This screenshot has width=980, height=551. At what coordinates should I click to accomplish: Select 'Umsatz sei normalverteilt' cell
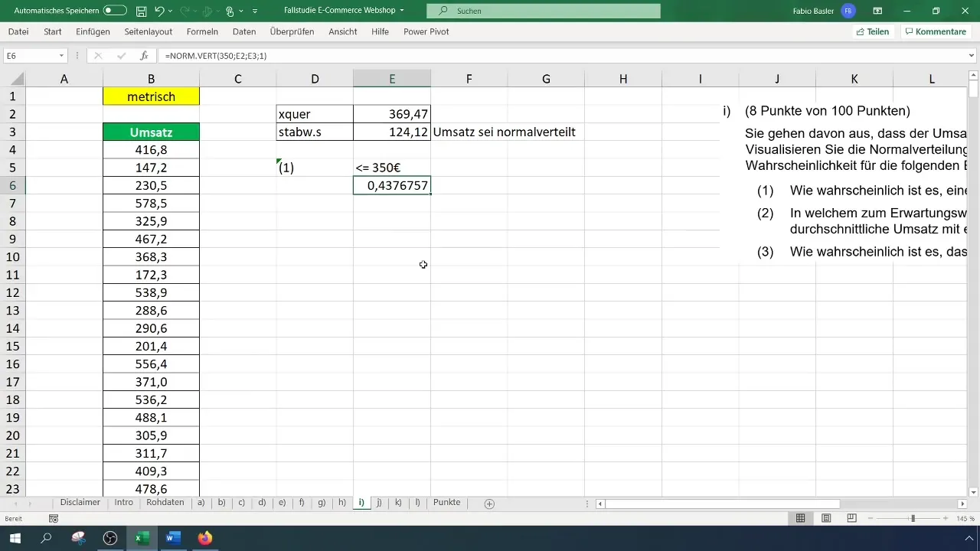(469, 132)
